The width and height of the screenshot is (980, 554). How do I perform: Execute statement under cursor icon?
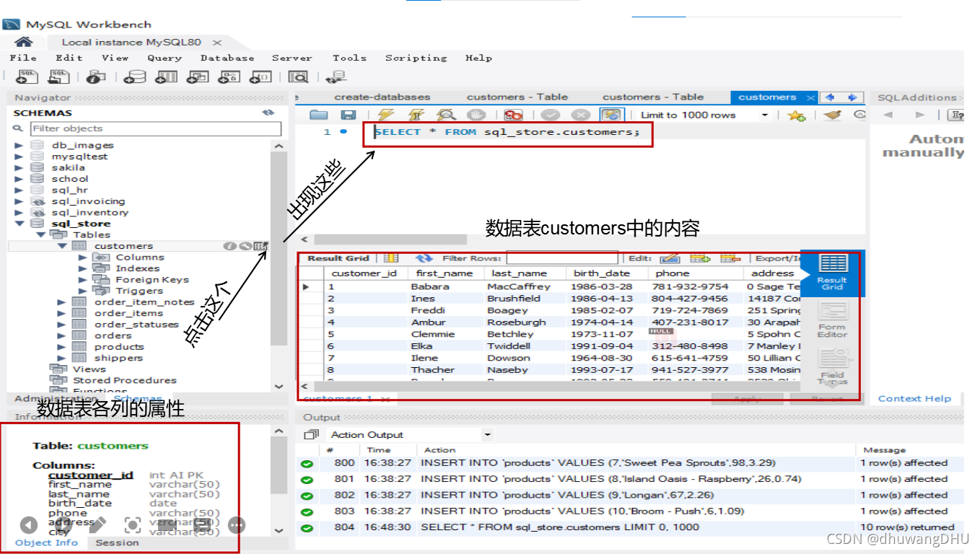coord(416,115)
